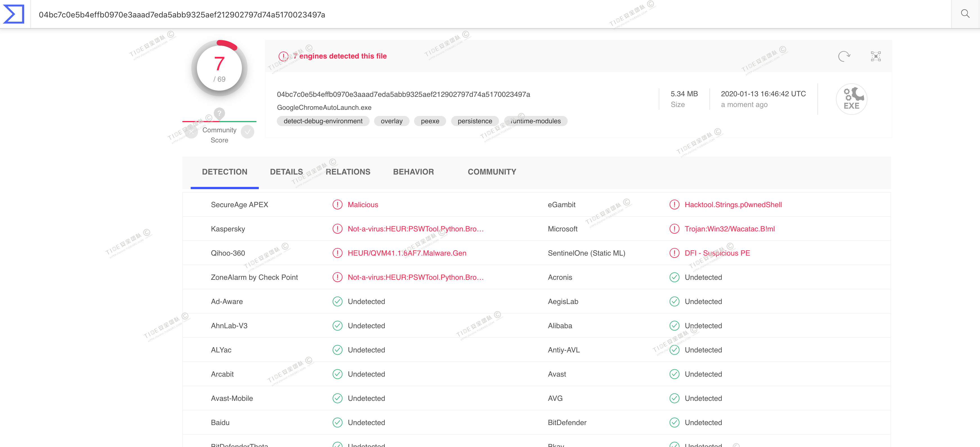
Task: Click Hacktool.Strings.p0wnedShell detection result
Action: tap(733, 204)
